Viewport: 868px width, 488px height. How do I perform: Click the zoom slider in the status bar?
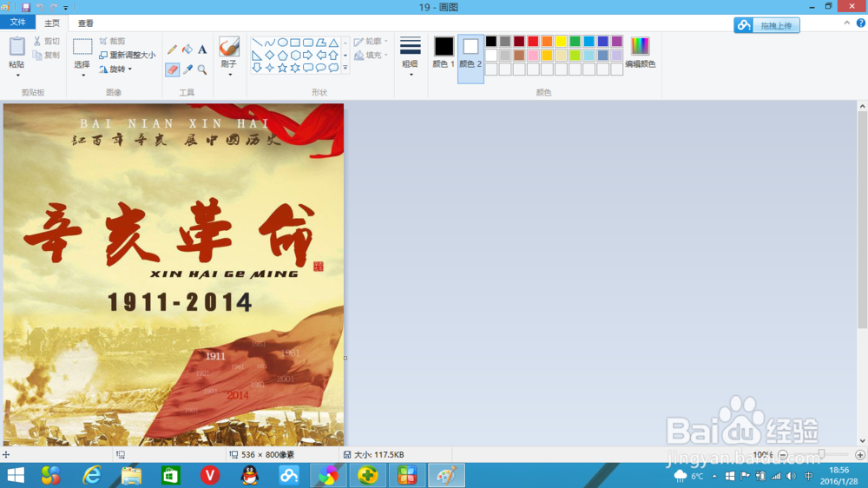point(821,455)
